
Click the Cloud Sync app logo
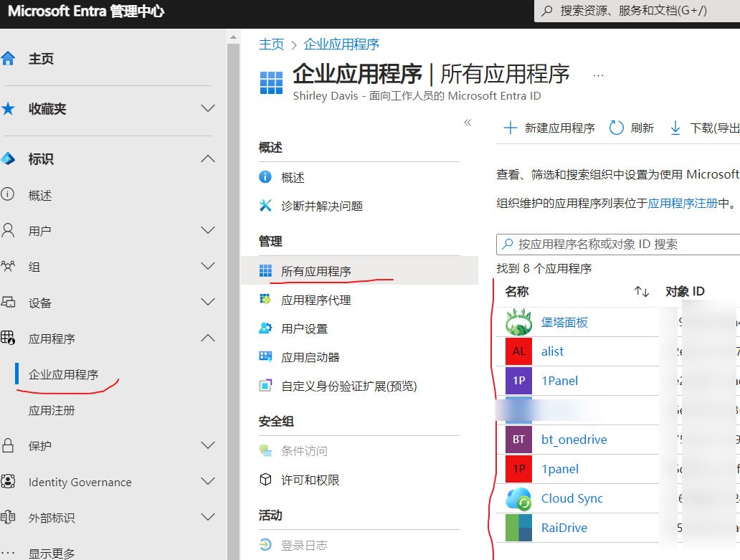(518, 498)
